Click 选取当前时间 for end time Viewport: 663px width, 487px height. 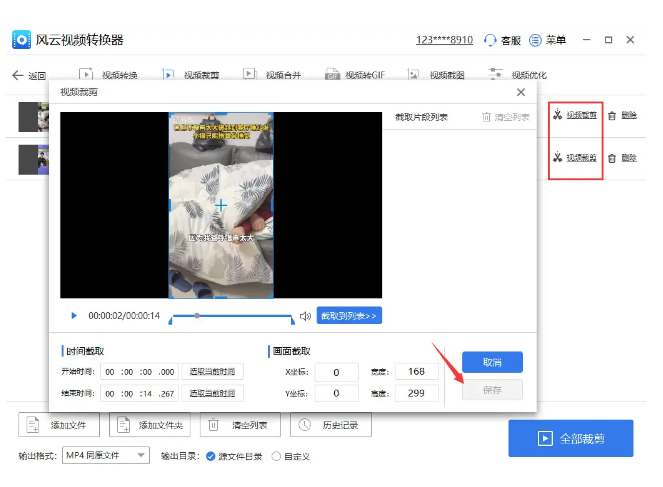point(212,393)
